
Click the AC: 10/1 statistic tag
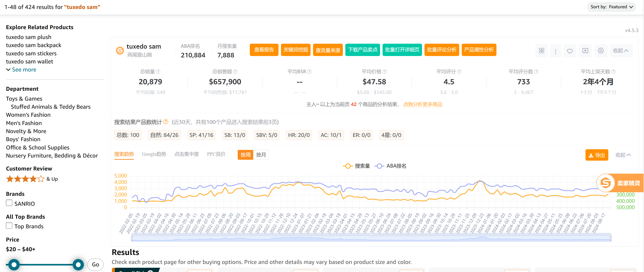point(331,135)
